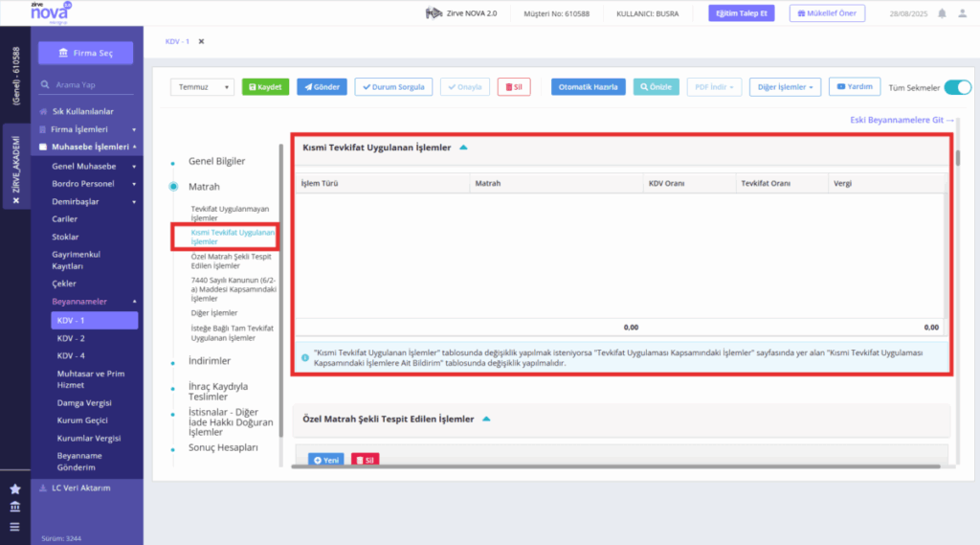Collapse the Özel Matrah Şekli Tespit Edilen İşlemler section
The image size is (980, 545).
click(486, 420)
